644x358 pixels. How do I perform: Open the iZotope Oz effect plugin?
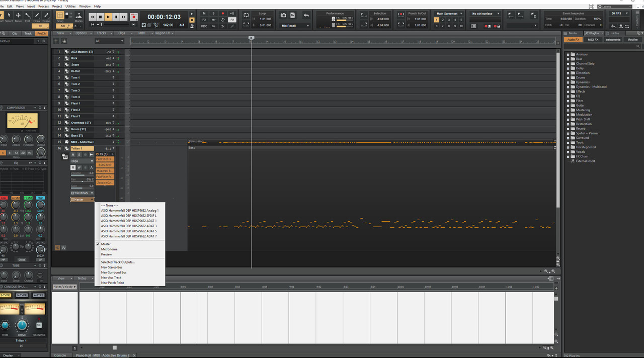[105, 183]
